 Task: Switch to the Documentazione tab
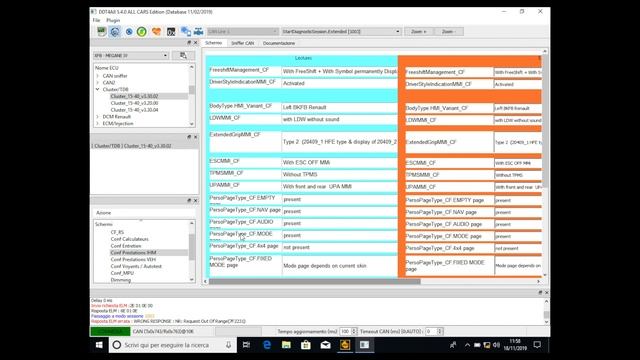pos(279,43)
